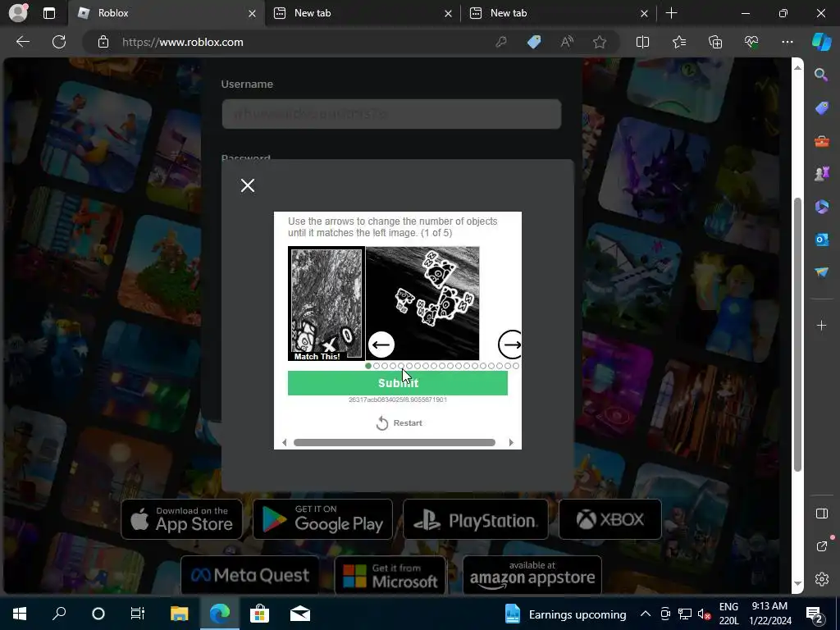Open the shopping price tag icon

coord(534,42)
